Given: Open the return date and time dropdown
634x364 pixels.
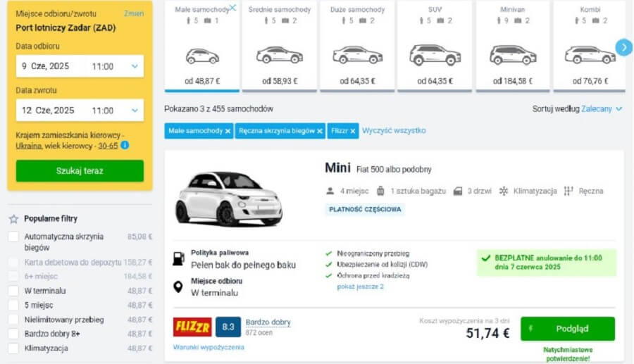Looking at the screenshot, I should pyautogui.click(x=135, y=111).
